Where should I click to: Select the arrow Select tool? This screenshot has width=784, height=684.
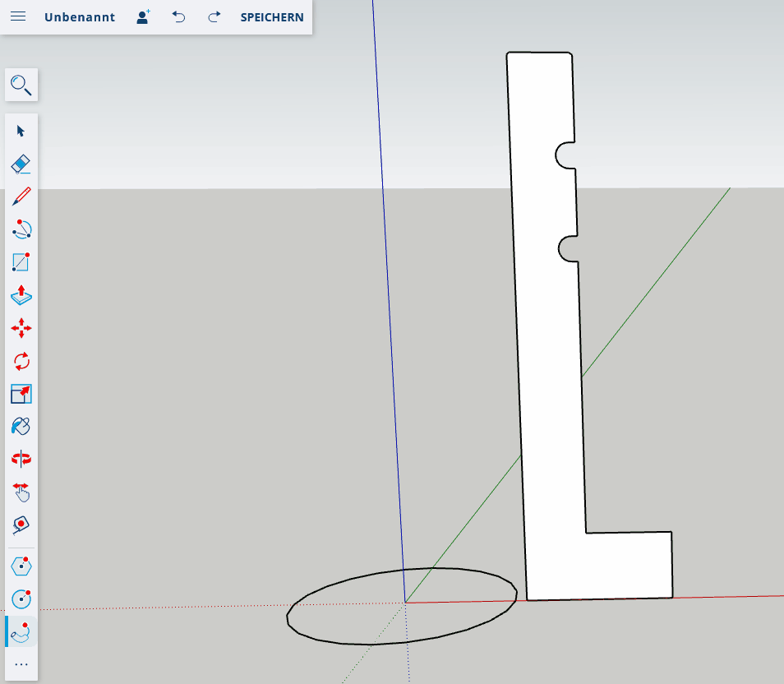tap(21, 131)
